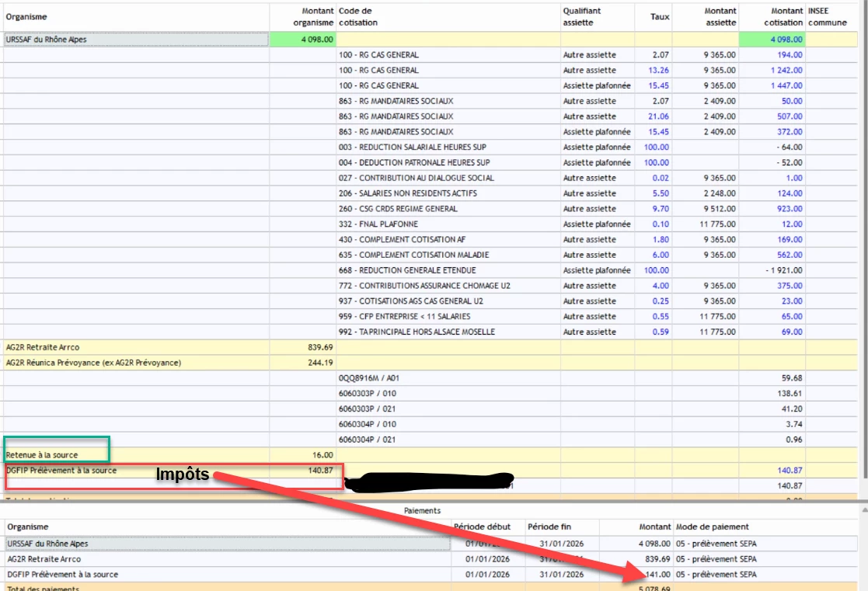Screen dimensions: 868x591
Task: Click the 2 248.00 montant assiette cell
Action: pos(720,193)
